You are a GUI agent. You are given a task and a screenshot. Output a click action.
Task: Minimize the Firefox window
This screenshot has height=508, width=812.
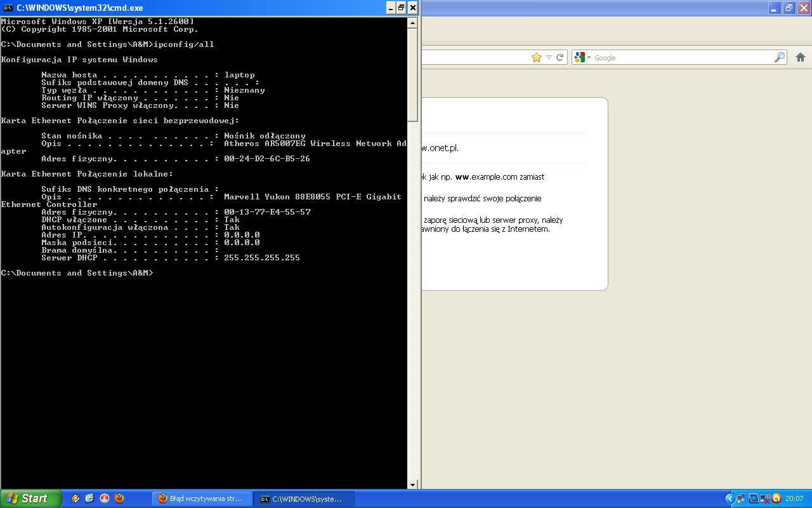tap(775, 8)
